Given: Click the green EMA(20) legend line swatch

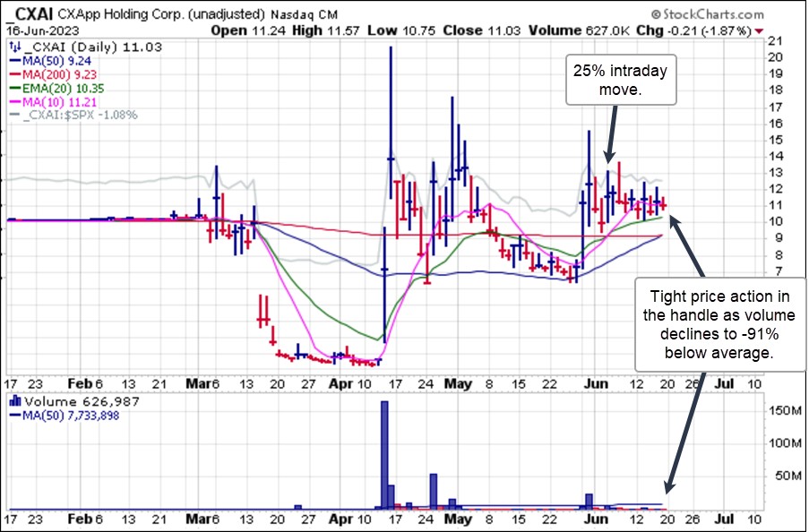Looking at the screenshot, I should coord(15,89).
